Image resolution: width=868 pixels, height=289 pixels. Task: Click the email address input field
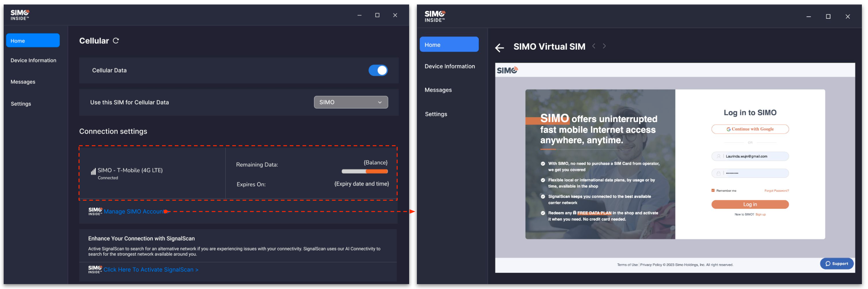750,156
